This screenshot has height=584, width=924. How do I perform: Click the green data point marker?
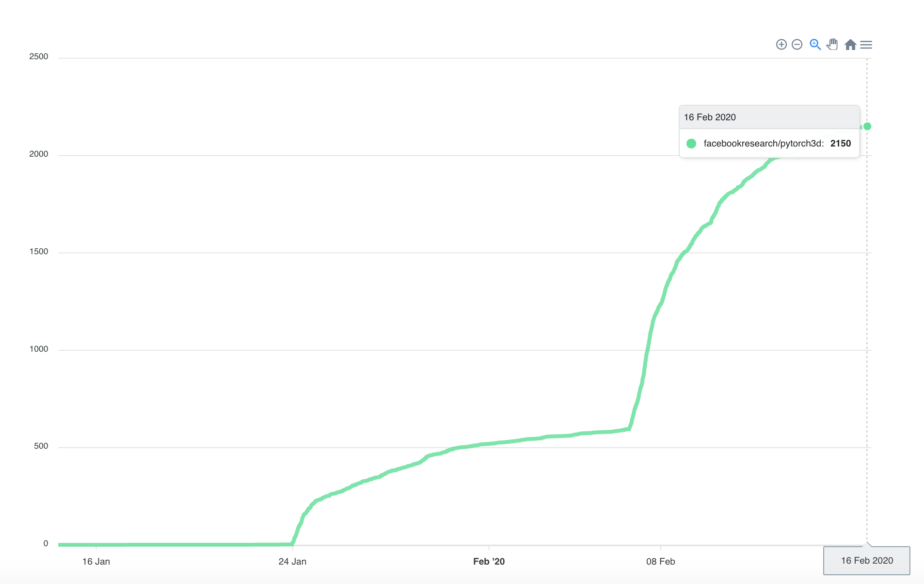click(867, 127)
